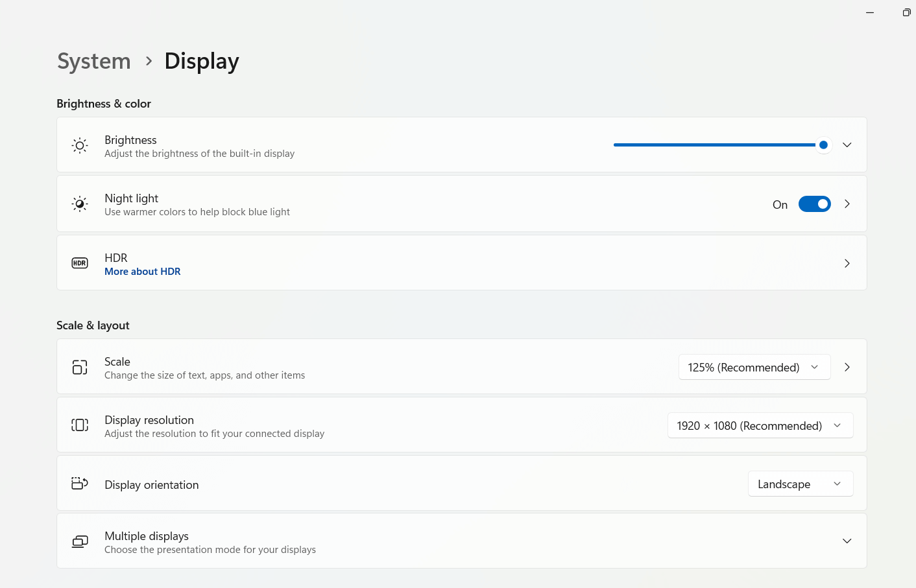Click the HDR badge icon
916x588 pixels.
pyautogui.click(x=80, y=263)
